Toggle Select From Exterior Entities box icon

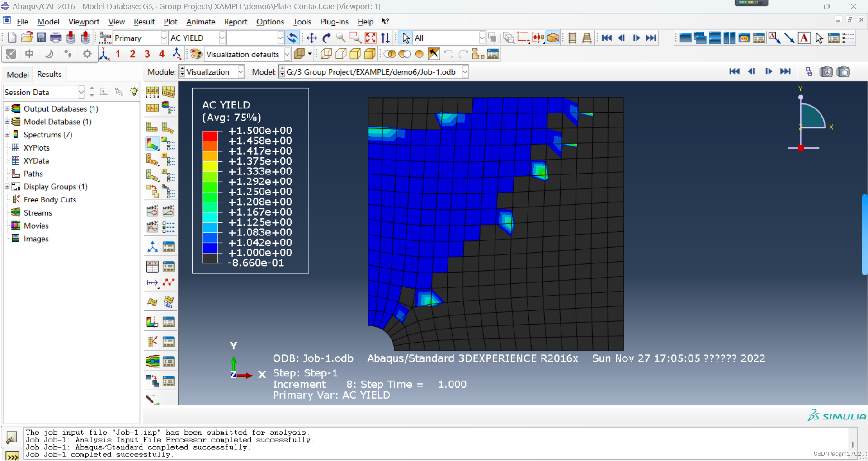(553, 38)
